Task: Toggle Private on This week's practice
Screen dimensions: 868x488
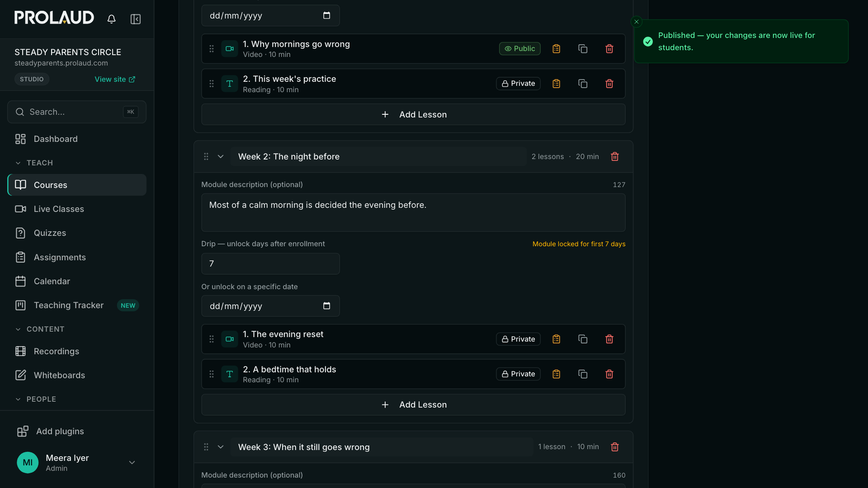Action: point(518,84)
